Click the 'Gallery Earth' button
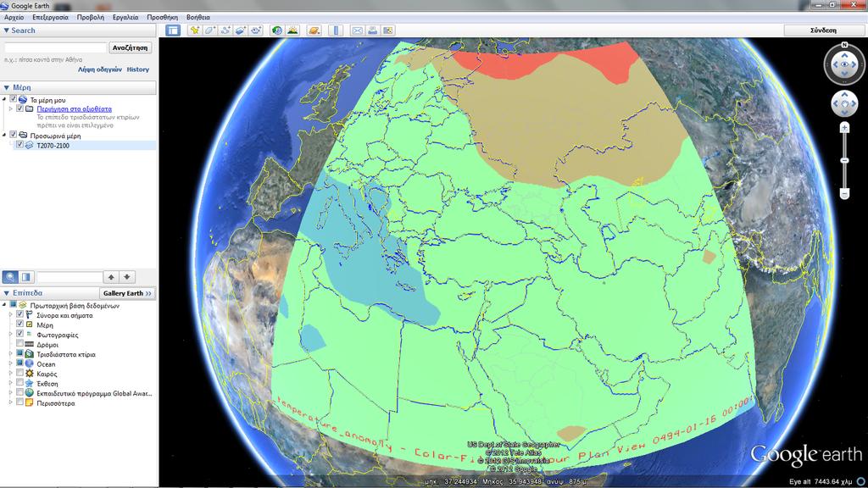Image resolution: width=868 pixels, height=488 pixels. [127, 293]
